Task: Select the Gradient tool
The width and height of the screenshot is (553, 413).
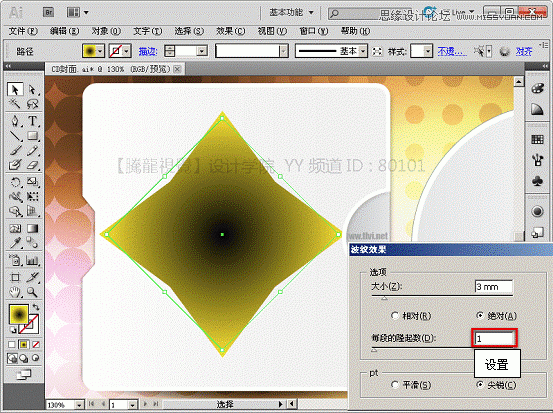Action: [32, 229]
